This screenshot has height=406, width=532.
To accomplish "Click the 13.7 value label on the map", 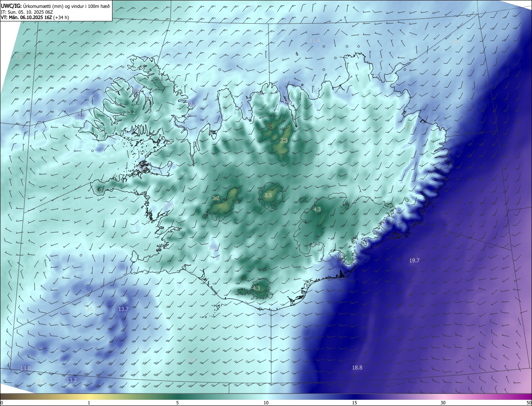I will click(123, 309).
